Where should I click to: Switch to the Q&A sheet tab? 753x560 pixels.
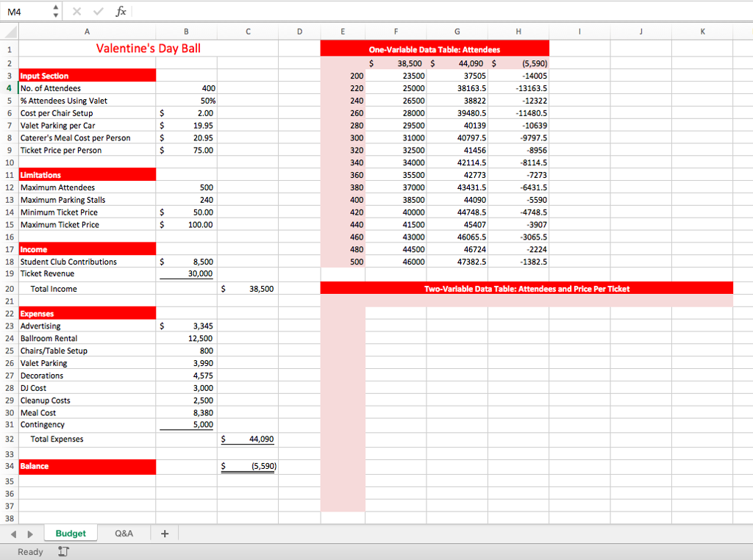point(124,533)
